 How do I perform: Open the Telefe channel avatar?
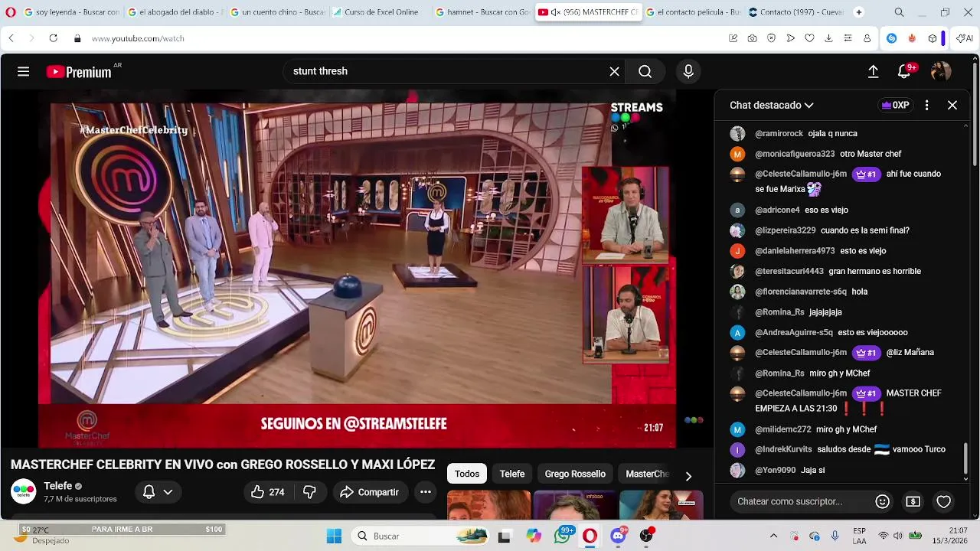[x=23, y=491]
